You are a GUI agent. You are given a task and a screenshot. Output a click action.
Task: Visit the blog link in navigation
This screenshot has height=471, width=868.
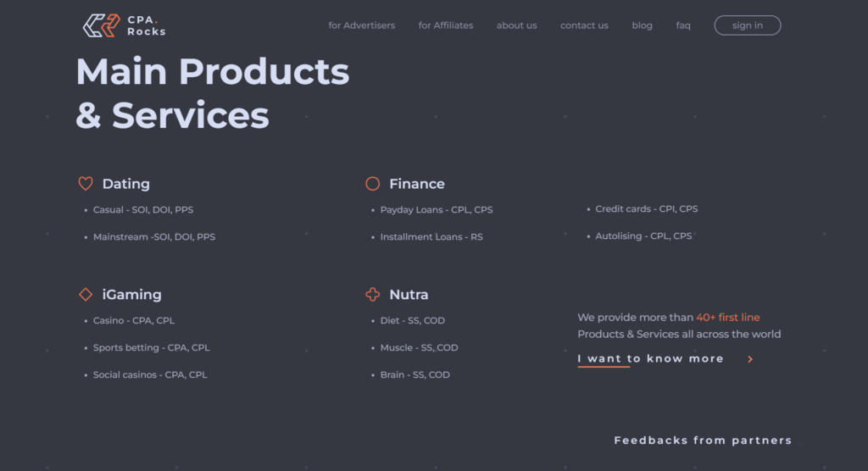[x=643, y=25]
